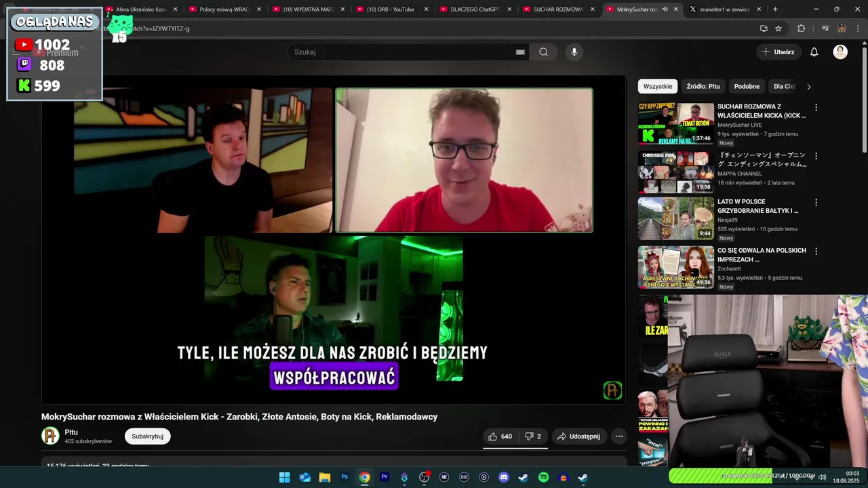Close the 'SUCHAR ROZMOWA' tab
This screenshot has height=488, width=868.
[x=592, y=9]
